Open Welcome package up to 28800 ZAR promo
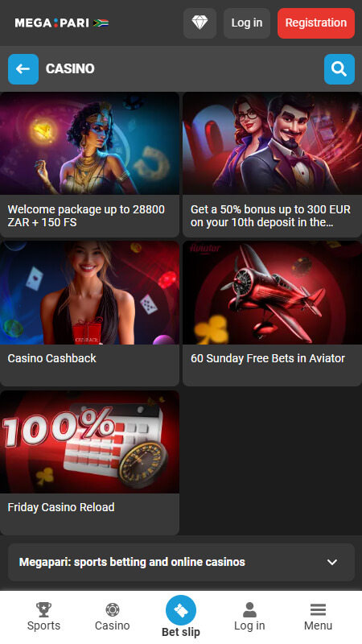Screen dimensions: 362x644 click(x=89, y=165)
